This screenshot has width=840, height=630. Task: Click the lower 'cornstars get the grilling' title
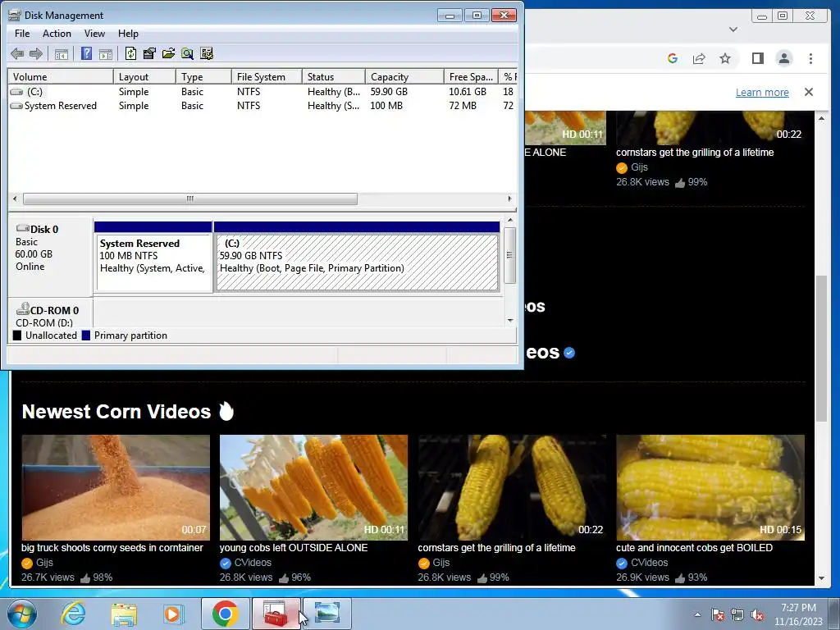click(x=496, y=547)
